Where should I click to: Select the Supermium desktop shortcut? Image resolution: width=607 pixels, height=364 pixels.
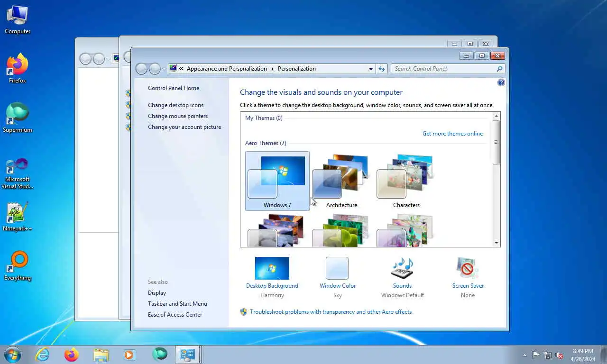[18, 118]
